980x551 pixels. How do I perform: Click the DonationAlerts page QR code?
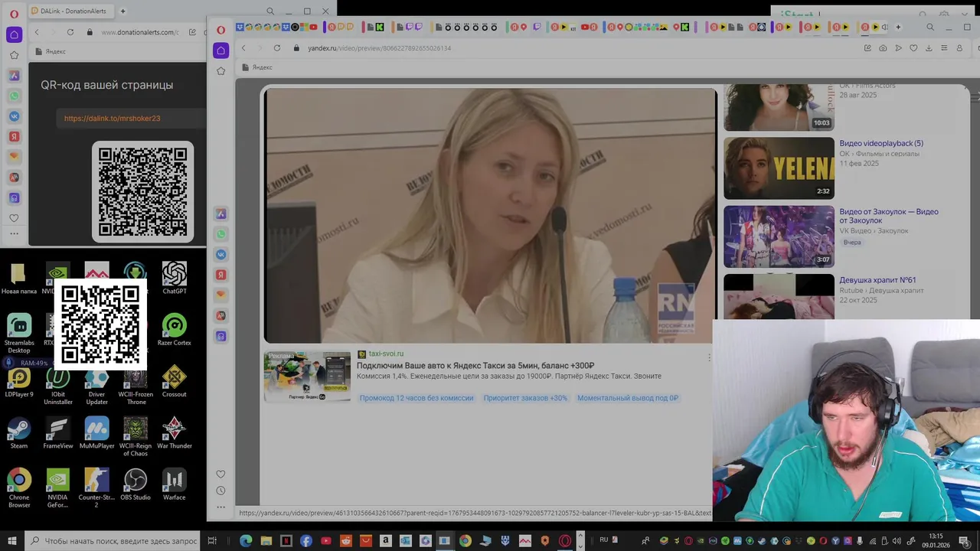[142, 192]
